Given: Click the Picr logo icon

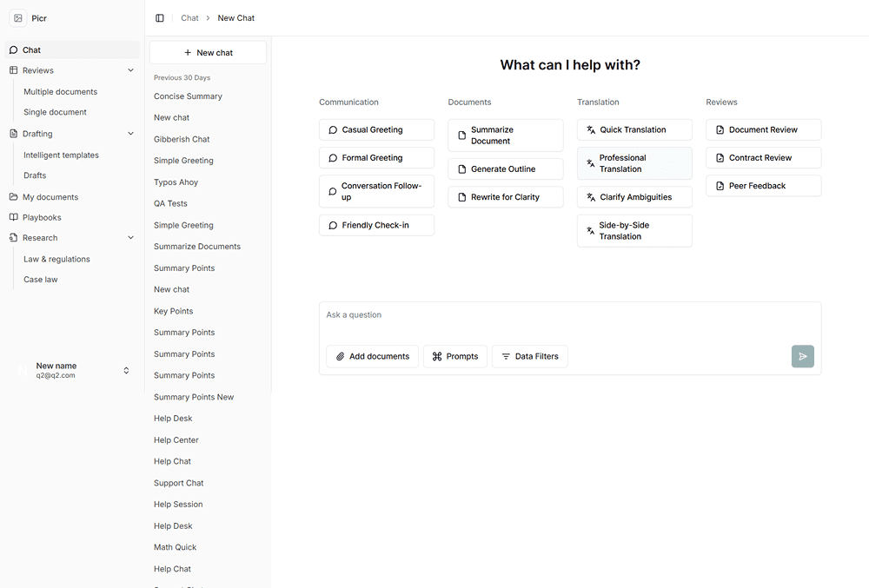Looking at the screenshot, I should tap(17, 18).
